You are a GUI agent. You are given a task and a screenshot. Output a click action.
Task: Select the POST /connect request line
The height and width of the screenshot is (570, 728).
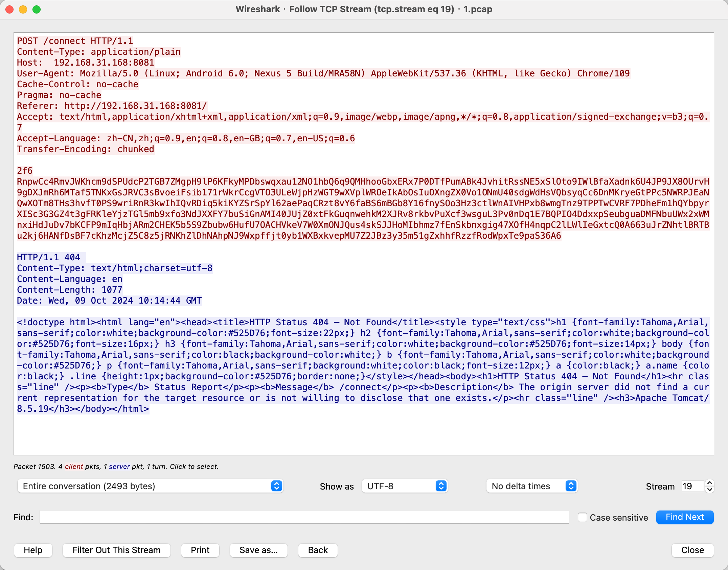pos(75,41)
